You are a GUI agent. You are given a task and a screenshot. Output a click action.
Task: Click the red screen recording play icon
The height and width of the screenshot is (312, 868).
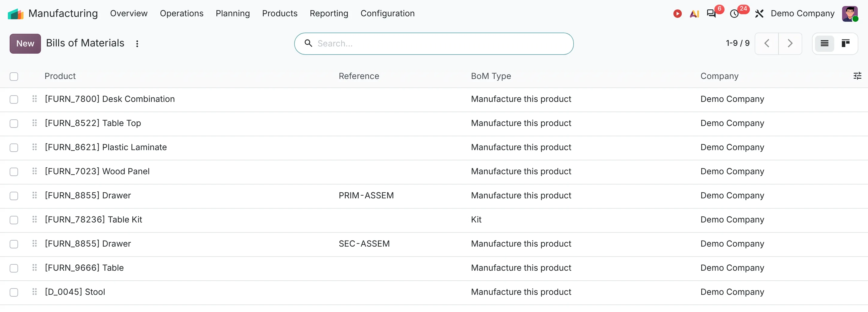(677, 14)
